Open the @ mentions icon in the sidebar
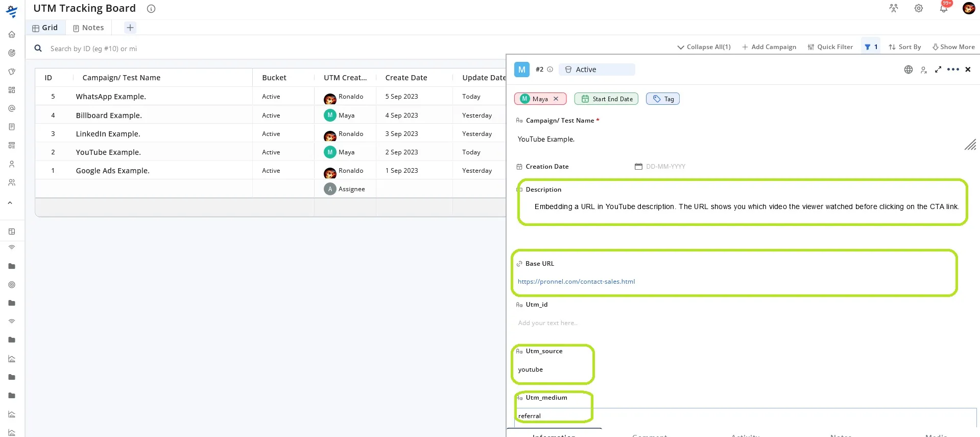The height and width of the screenshot is (437, 980). (12, 108)
